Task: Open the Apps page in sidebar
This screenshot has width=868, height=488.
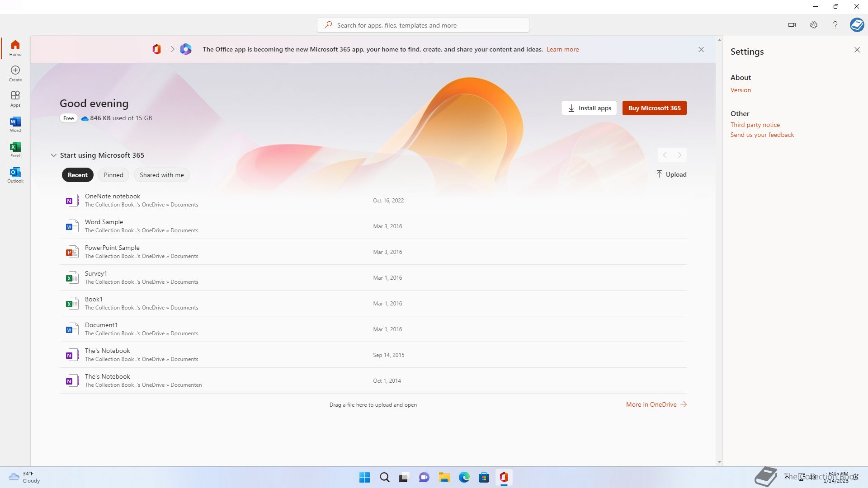Action: tap(15, 99)
